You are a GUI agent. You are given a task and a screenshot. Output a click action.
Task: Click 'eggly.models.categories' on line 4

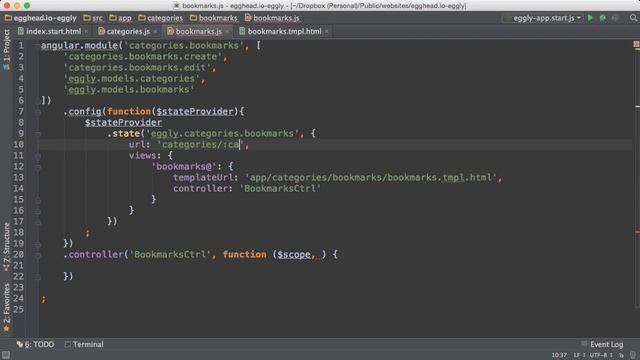[x=131, y=78]
